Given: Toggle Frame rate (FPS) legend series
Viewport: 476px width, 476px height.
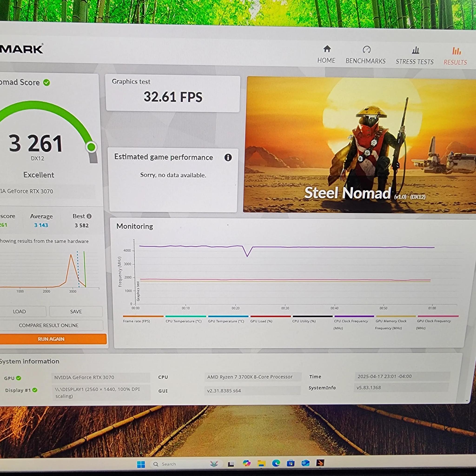Looking at the screenshot, I should [x=143, y=319].
